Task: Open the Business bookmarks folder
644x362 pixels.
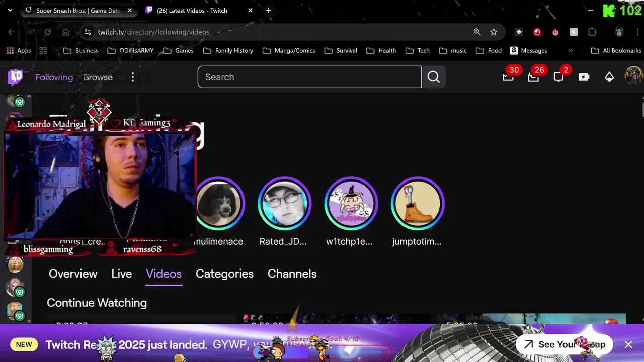Action: (80, 50)
